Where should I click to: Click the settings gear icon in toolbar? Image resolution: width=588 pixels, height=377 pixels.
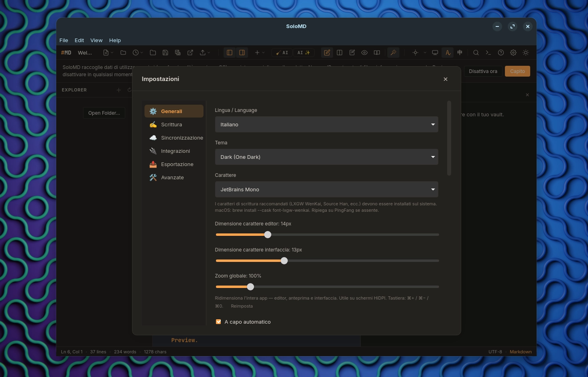(x=513, y=53)
